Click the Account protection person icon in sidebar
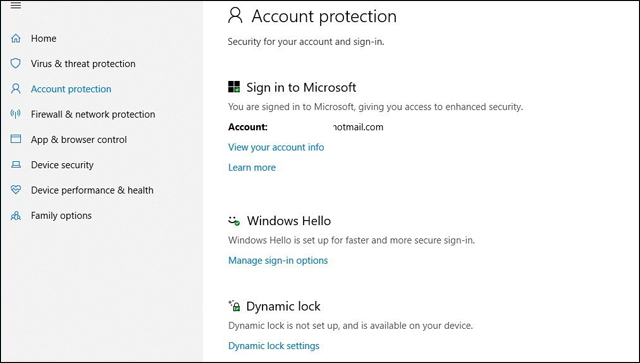The height and width of the screenshot is (363, 640). (16, 89)
